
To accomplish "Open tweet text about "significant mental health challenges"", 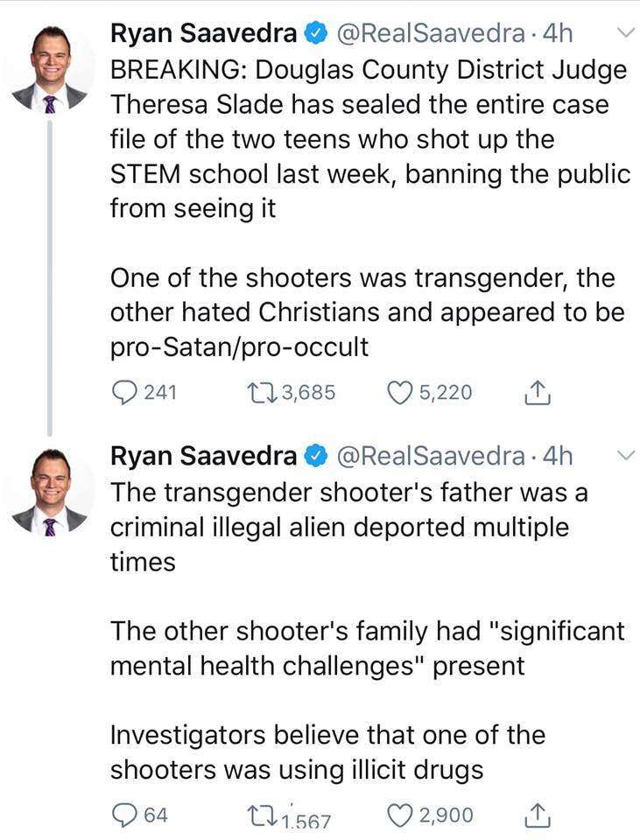I will coord(368,647).
